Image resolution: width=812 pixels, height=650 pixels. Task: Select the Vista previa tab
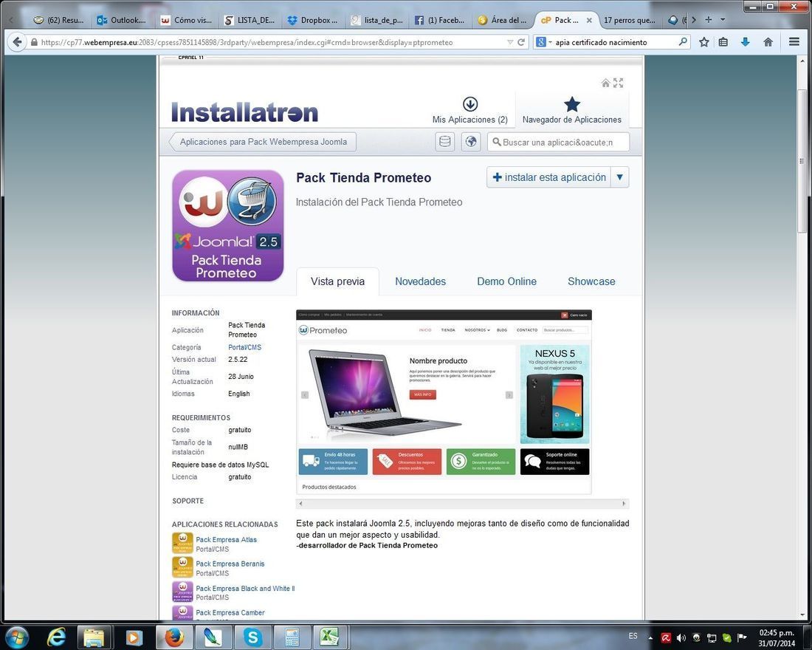(x=337, y=281)
